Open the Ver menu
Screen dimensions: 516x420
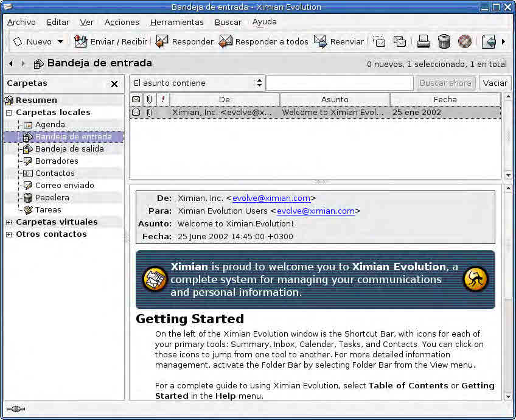(87, 22)
